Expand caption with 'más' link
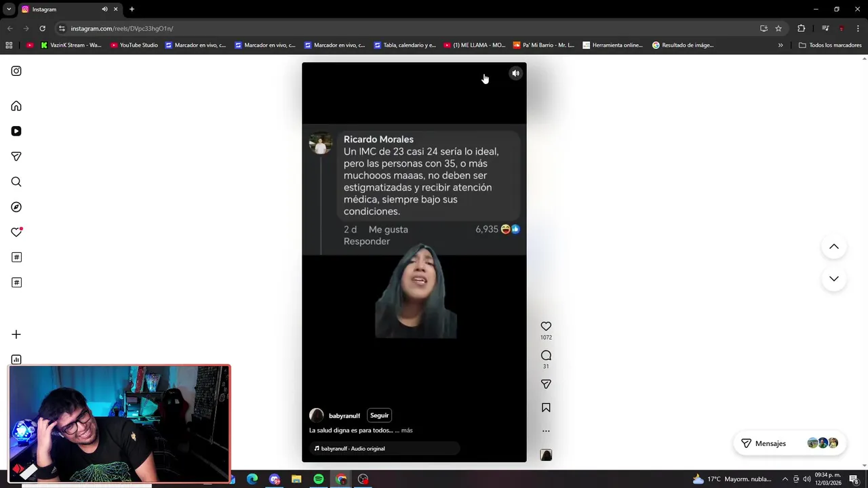868x488 pixels. (x=406, y=430)
